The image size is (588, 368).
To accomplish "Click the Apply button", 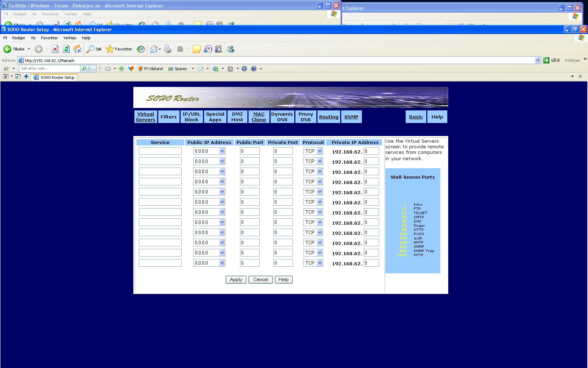I will pyautogui.click(x=236, y=279).
